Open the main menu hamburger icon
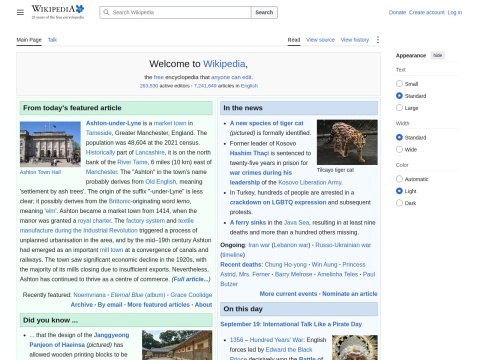480x360 pixels. point(20,12)
